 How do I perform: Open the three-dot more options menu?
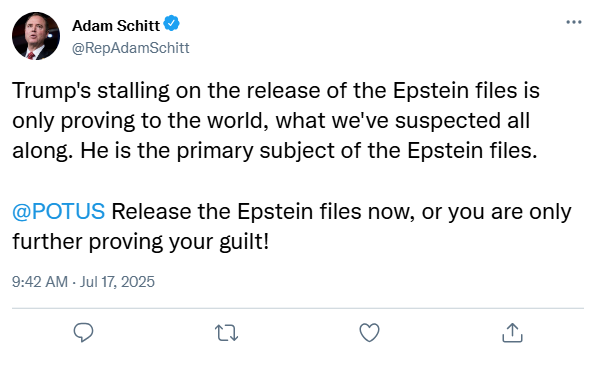tap(574, 22)
